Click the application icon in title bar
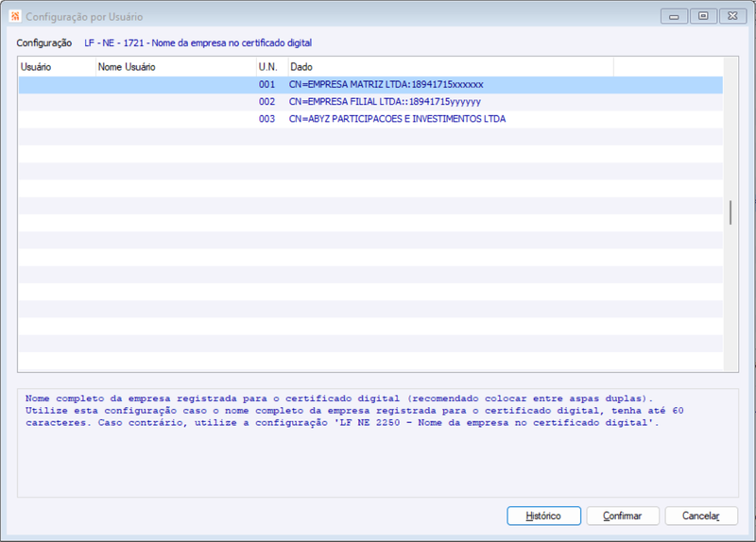 pos(15,16)
